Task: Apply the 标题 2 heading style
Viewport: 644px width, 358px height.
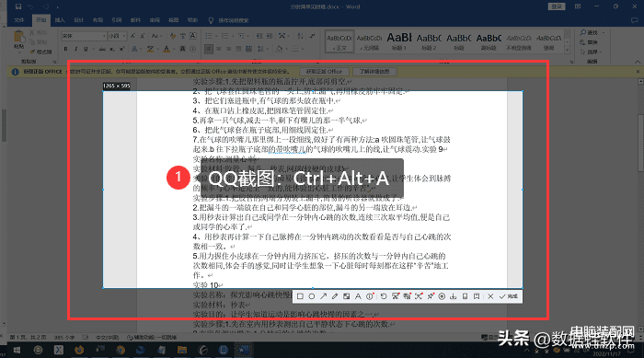Action: (429, 41)
